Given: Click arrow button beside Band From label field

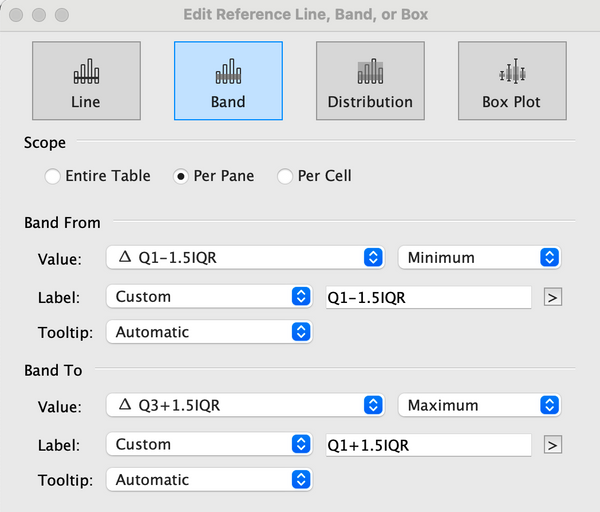Looking at the screenshot, I should 552,297.
